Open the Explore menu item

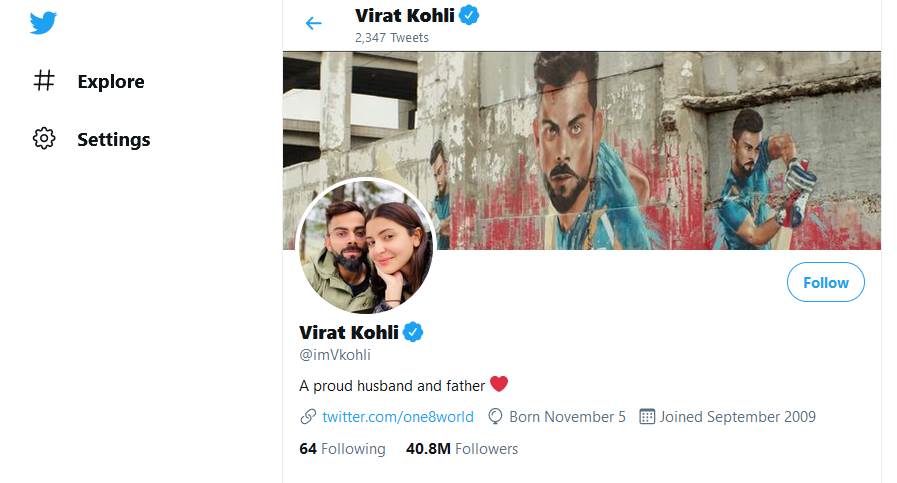point(110,82)
